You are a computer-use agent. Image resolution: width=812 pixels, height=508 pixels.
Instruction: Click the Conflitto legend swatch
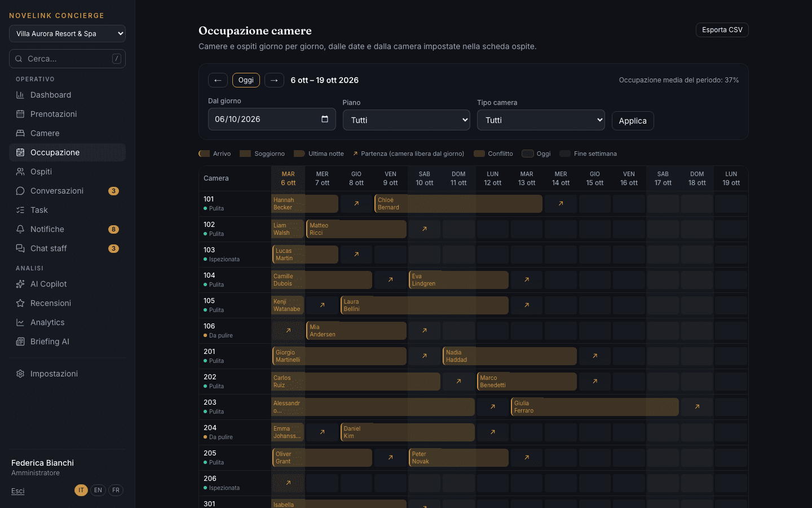tap(479, 154)
